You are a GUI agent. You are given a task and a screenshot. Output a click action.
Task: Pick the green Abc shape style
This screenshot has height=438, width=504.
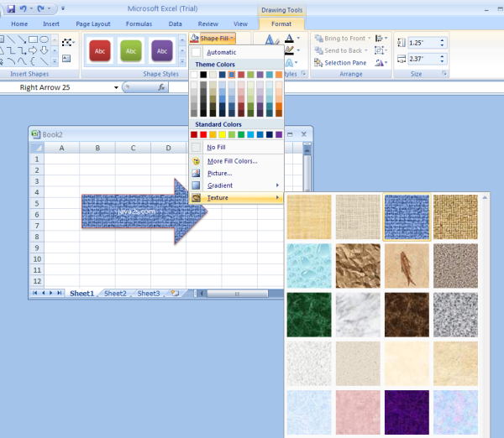(130, 51)
